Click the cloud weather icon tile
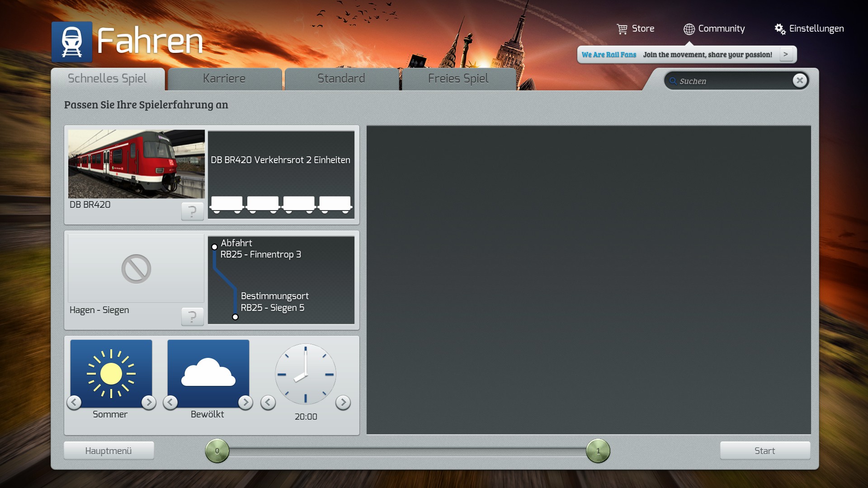This screenshot has height=488, width=868. [x=208, y=373]
